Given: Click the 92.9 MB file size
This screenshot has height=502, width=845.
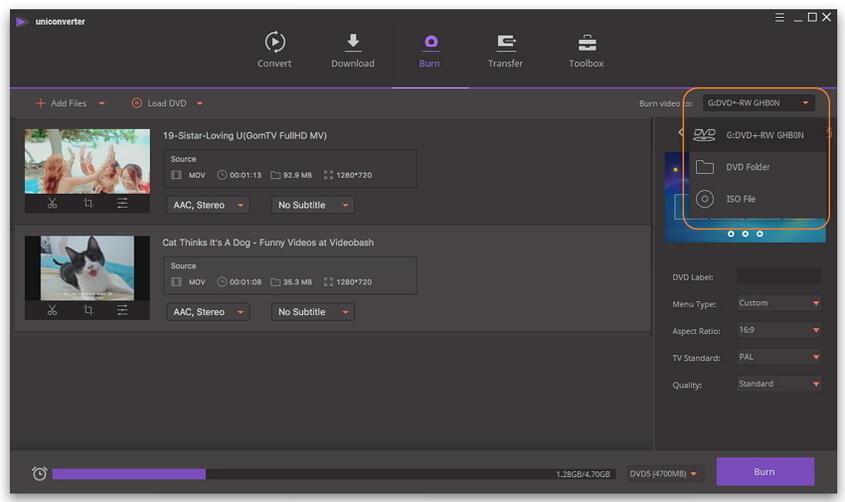Looking at the screenshot, I should pyautogui.click(x=297, y=175).
